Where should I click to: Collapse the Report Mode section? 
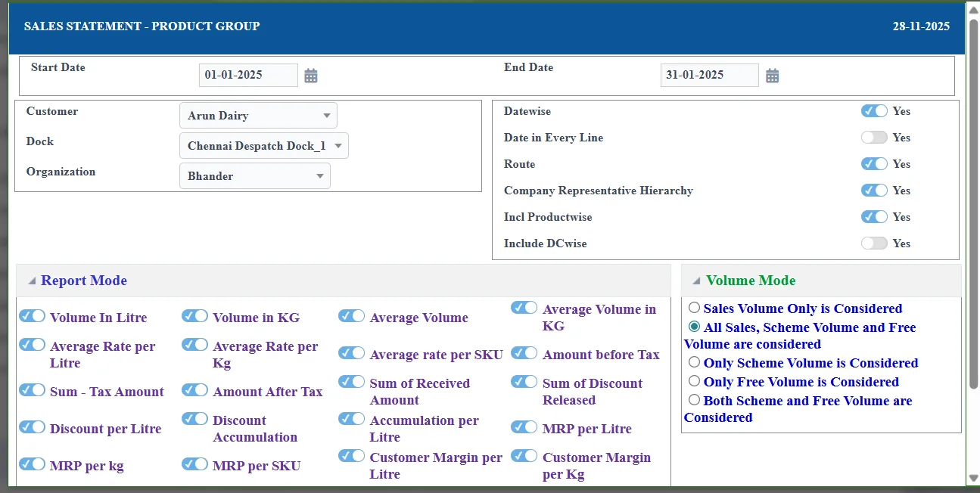click(x=32, y=281)
